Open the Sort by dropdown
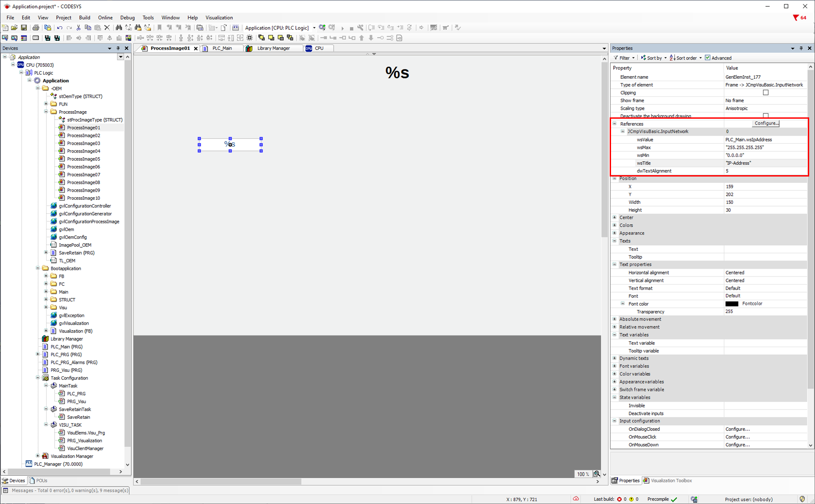815x504 pixels. (654, 58)
